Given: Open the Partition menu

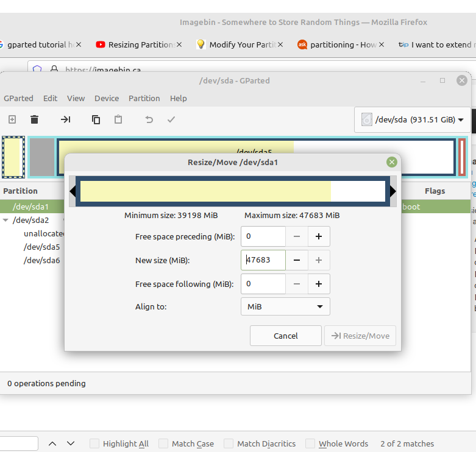Looking at the screenshot, I should click(144, 98).
